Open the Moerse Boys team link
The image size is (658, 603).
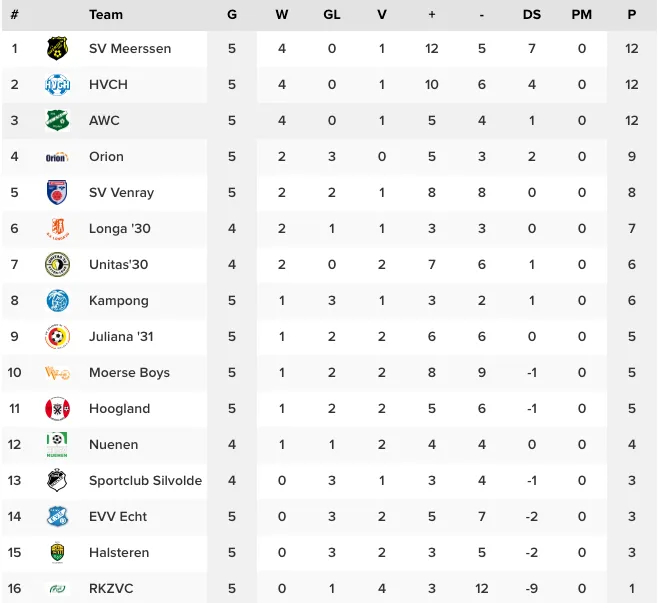(129, 372)
